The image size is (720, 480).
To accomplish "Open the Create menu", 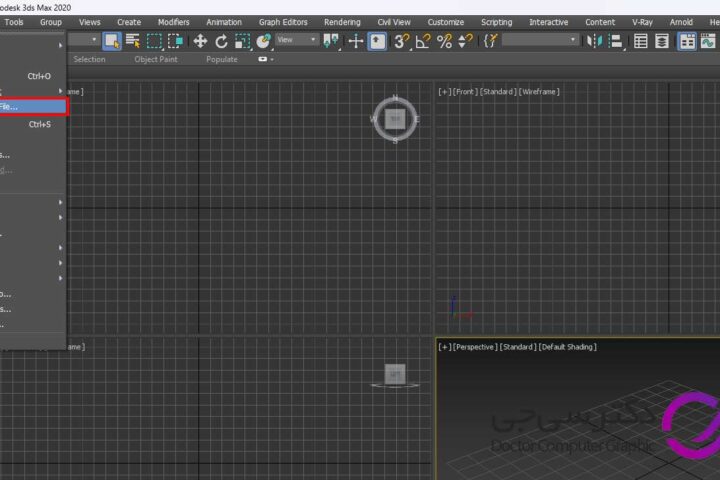I will pyautogui.click(x=129, y=22).
